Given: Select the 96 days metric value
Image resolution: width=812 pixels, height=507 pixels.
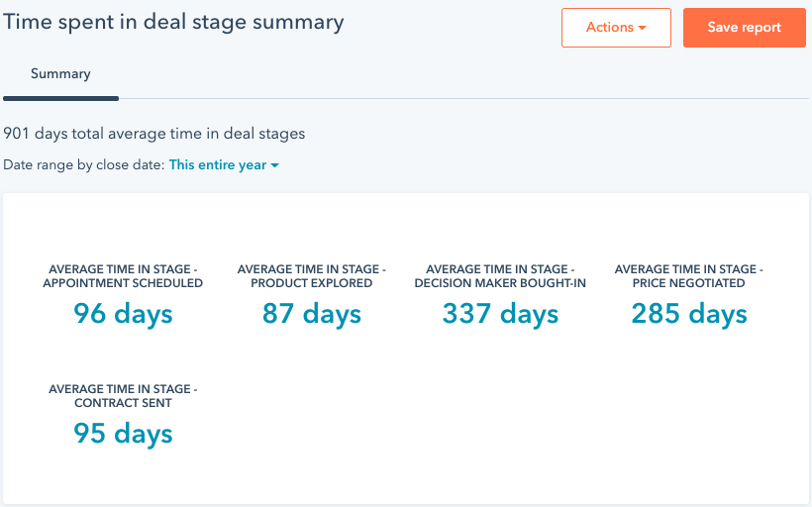Looking at the screenshot, I should point(123,314).
